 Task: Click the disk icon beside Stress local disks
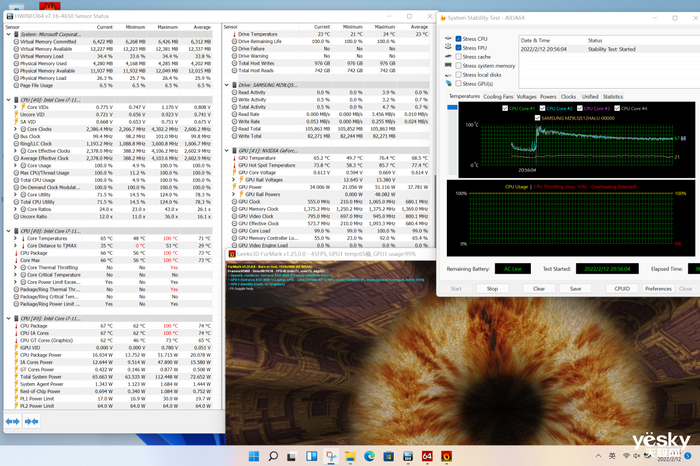point(448,75)
